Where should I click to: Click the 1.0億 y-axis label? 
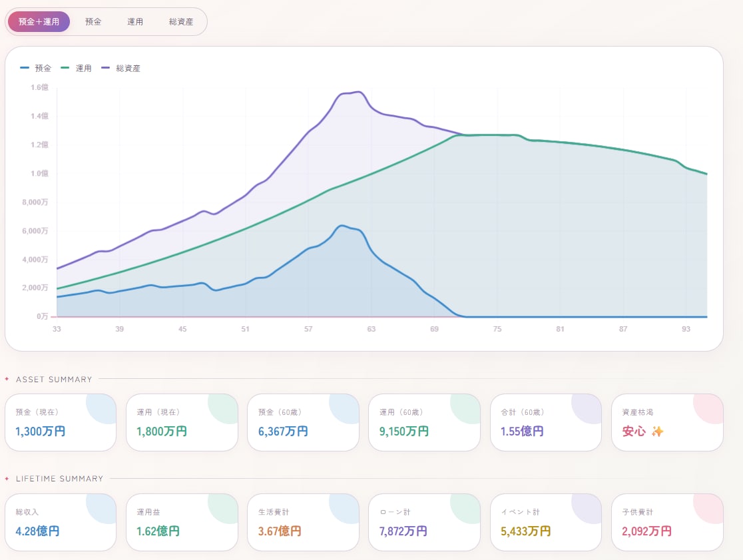39,173
